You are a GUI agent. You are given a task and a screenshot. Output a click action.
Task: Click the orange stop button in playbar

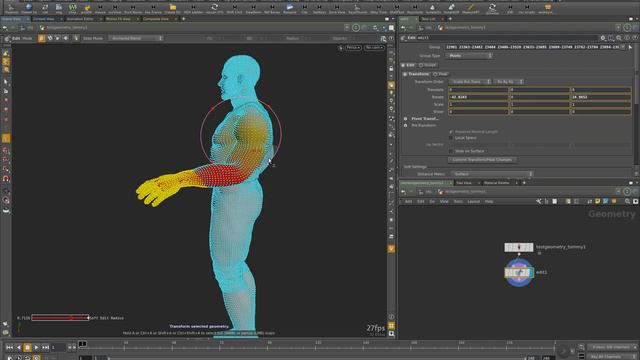[x=27, y=347]
